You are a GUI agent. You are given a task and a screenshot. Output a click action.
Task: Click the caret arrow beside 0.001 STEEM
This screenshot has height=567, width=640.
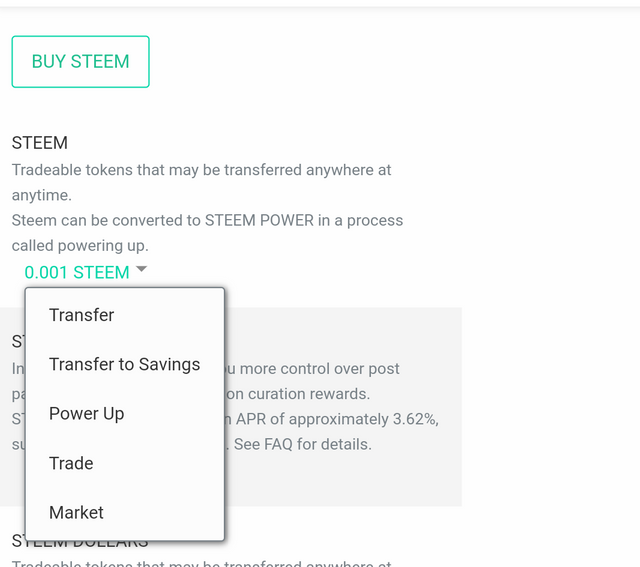tap(141, 269)
